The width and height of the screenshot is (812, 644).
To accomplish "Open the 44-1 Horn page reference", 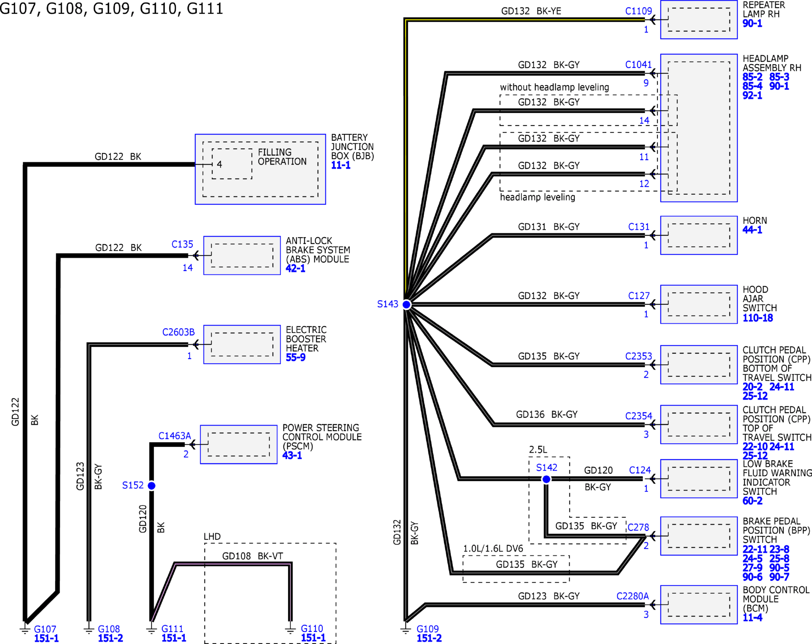I will coord(752,230).
